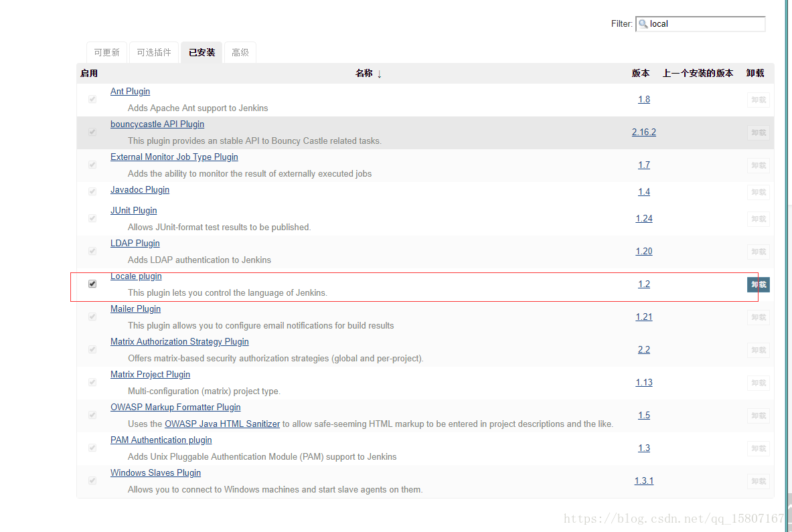Viewport: 792px width, 532px height.
Task: Open the 高级 tab
Action: [240, 52]
